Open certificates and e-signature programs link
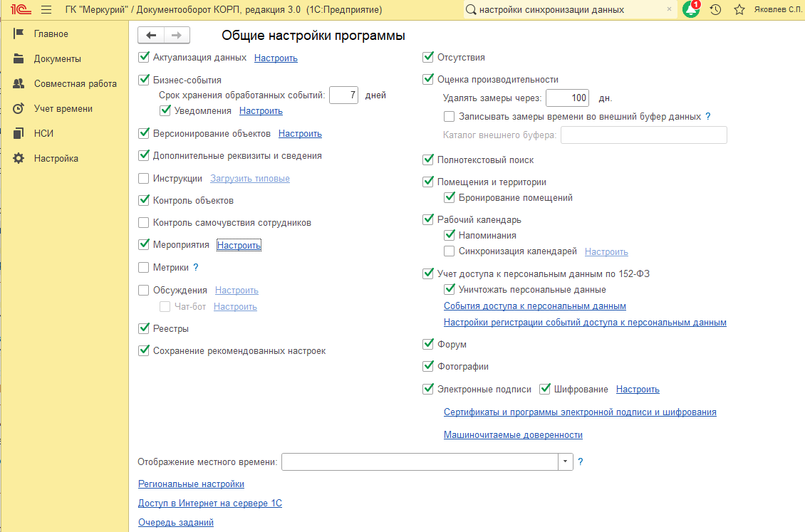The width and height of the screenshot is (805, 532). click(x=580, y=412)
